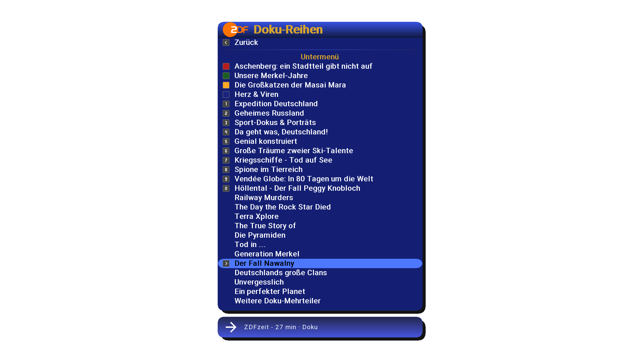Expand the highlighted Der Fall Nawalny chevron
644x362 pixels.
[226, 263]
